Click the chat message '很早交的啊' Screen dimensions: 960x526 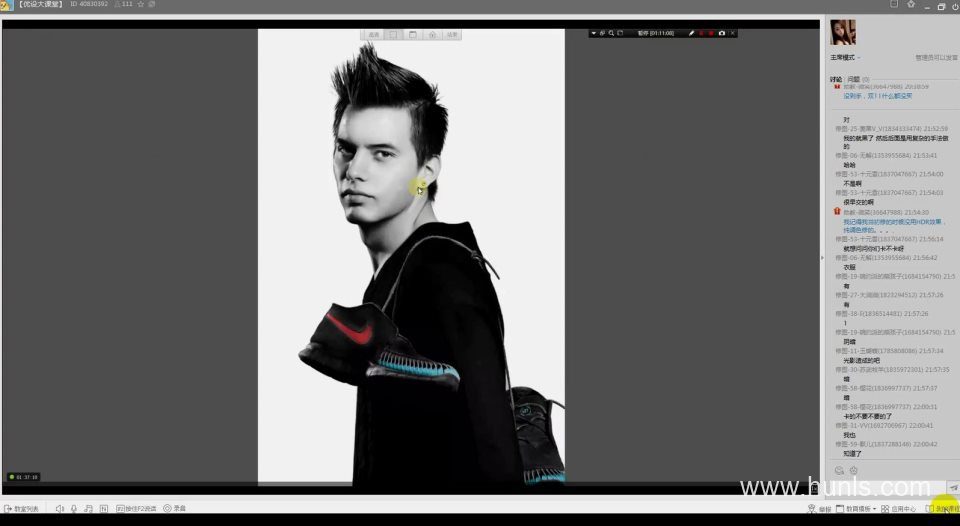[858, 202]
